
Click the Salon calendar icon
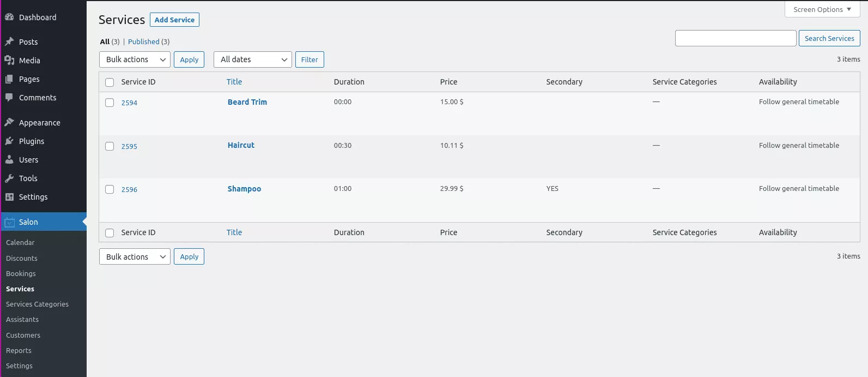(x=9, y=222)
